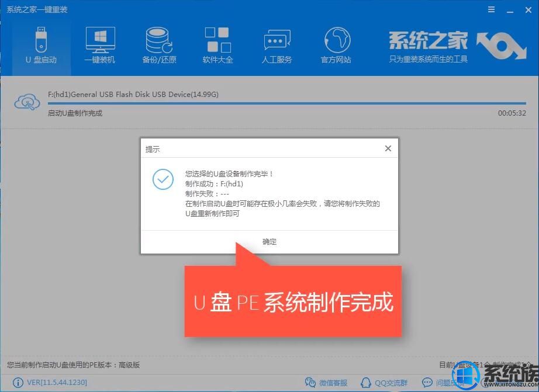Click the success checkmark icon in dialog
The height and width of the screenshot is (392, 539).
pyautogui.click(x=163, y=179)
